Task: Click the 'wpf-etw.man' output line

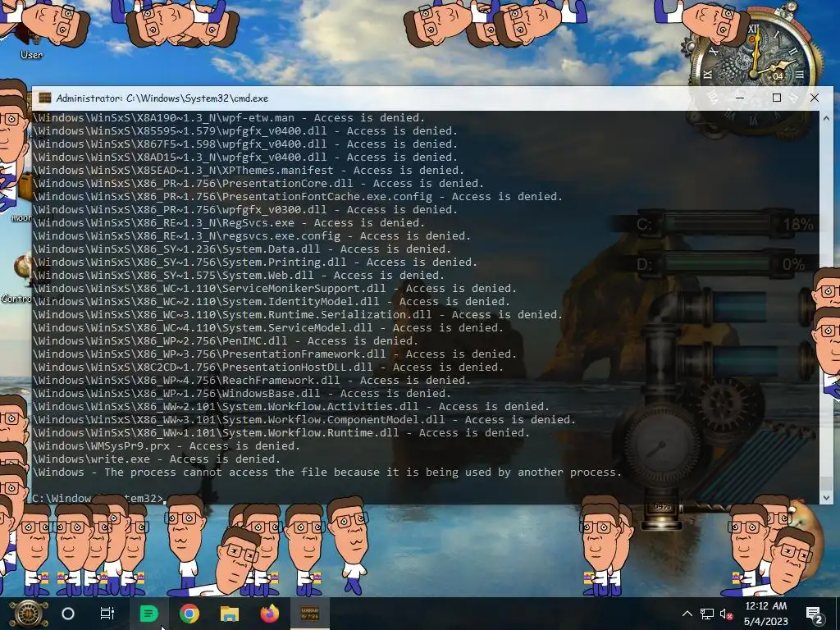Action: 230,118
